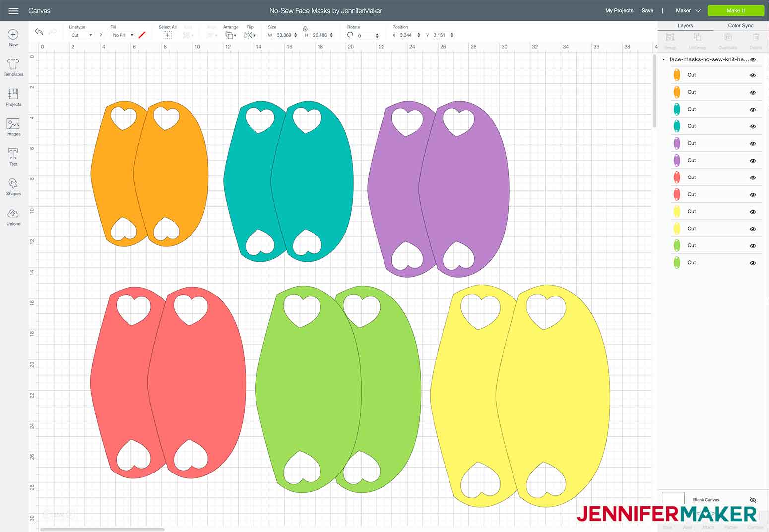
Task: Open the Linetype Cut dropdown
Action: coord(81,35)
